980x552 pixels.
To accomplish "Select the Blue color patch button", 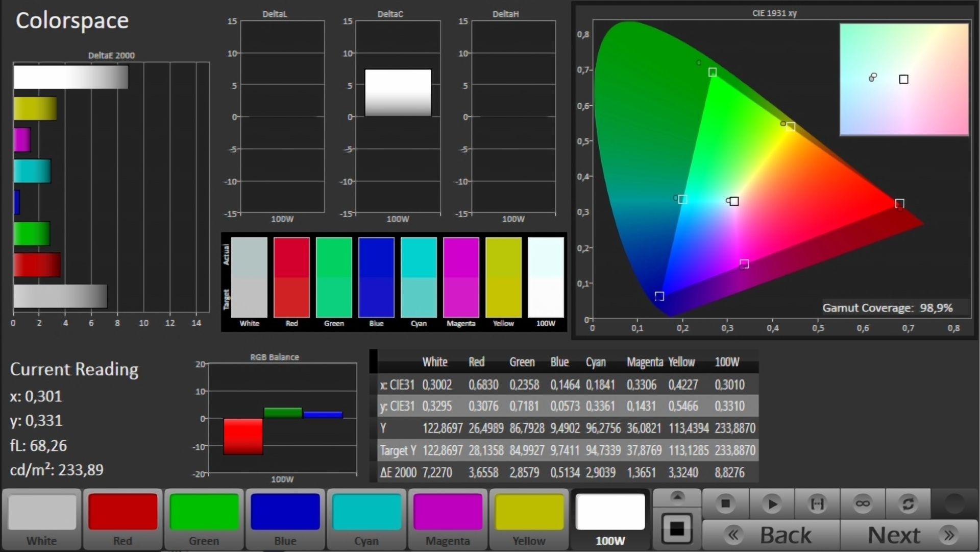I will (285, 519).
